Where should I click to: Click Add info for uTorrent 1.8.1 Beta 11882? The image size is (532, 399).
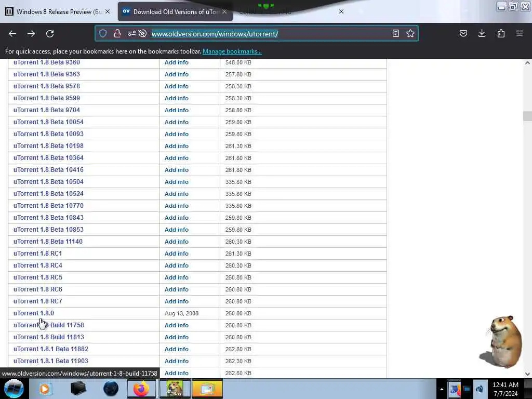click(x=177, y=349)
